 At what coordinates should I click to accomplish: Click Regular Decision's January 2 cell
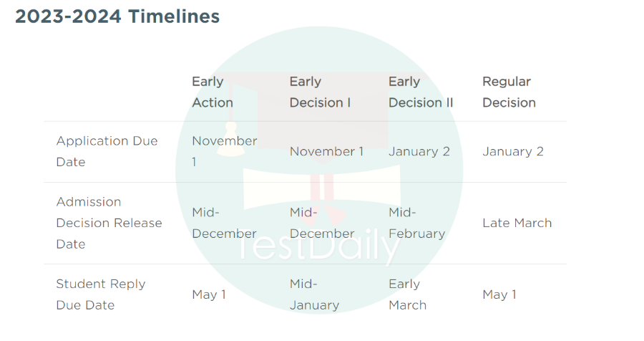click(512, 151)
